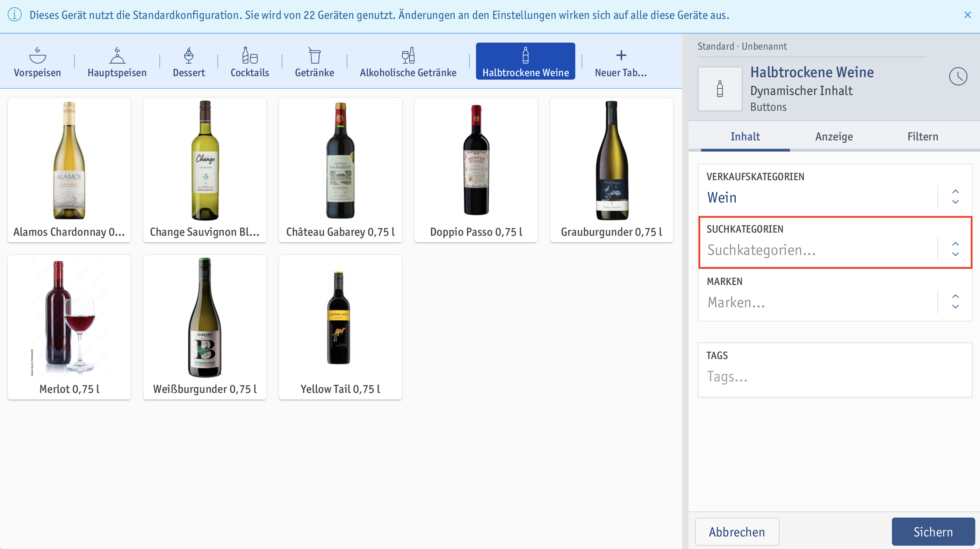
Task: Click the 'Standard · Unbenannt' breadcrumb text
Action: 742,46
